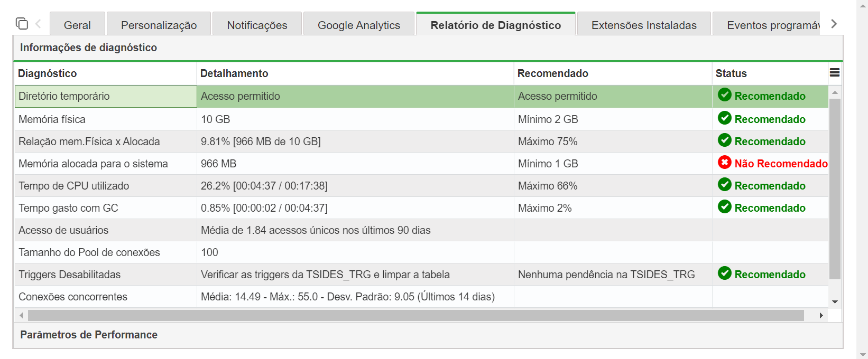Go to the Personalização tab

click(x=159, y=24)
